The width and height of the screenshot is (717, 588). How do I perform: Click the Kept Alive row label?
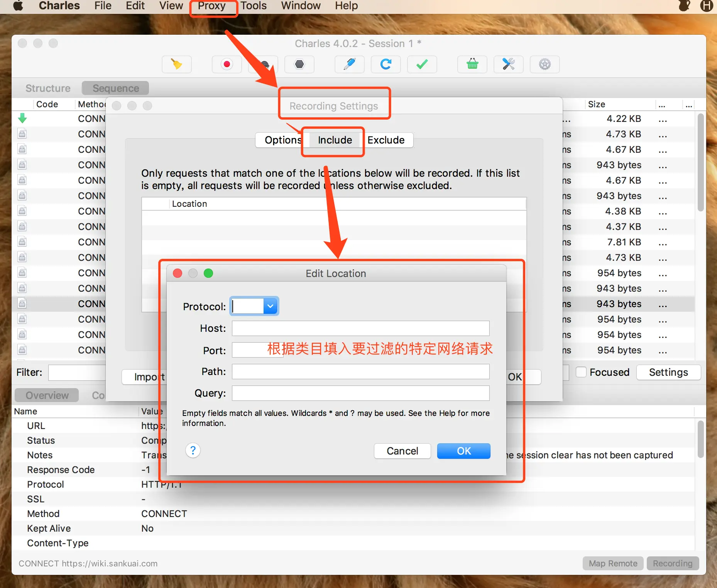tap(49, 528)
